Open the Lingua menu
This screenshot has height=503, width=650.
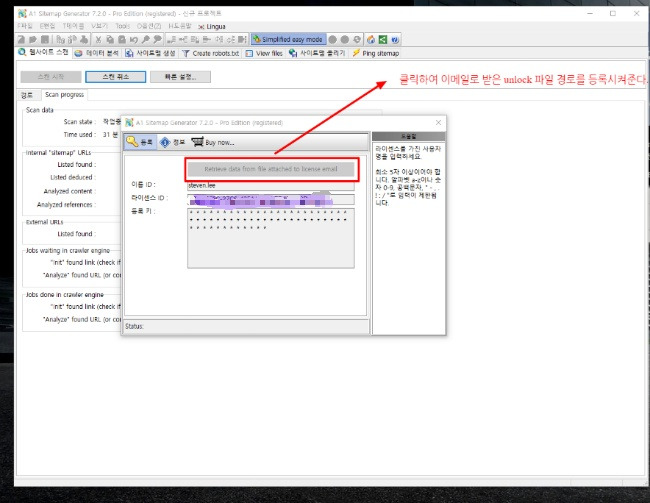(x=212, y=27)
